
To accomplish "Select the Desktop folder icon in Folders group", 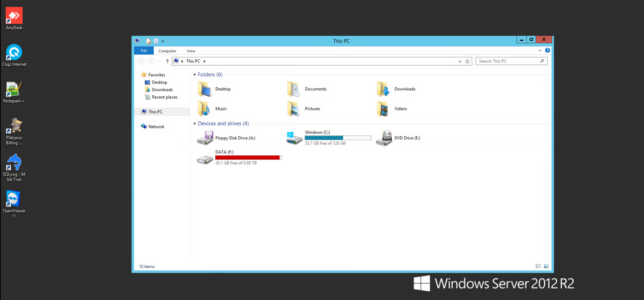I will pos(204,89).
